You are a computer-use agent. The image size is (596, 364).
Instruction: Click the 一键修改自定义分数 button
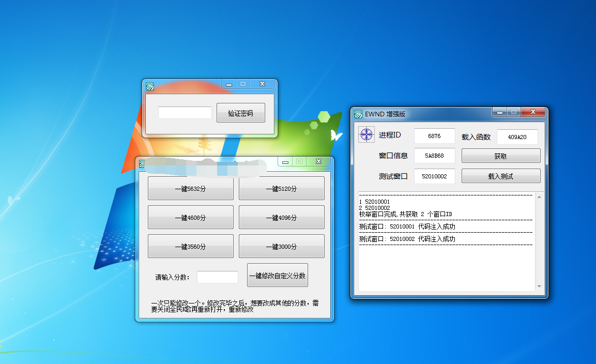point(278,275)
